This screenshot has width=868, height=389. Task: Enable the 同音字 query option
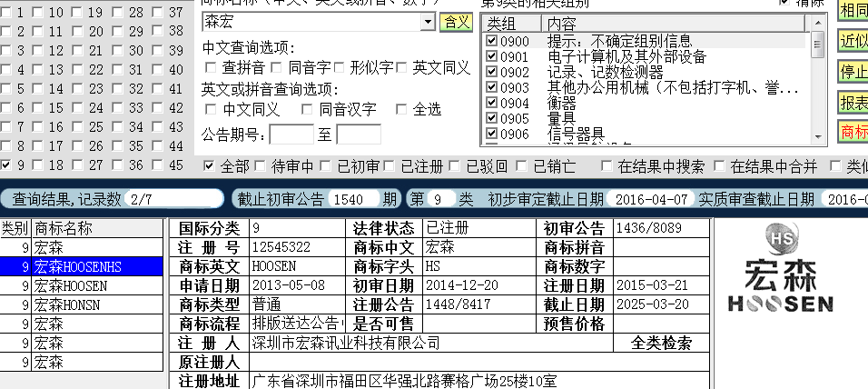(277, 67)
